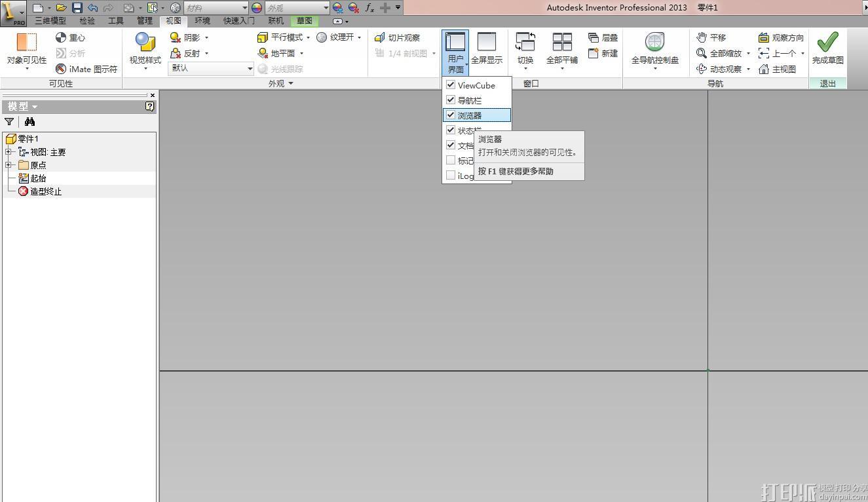Click the Open folder icon
868x502 pixels.
[61, 8]
